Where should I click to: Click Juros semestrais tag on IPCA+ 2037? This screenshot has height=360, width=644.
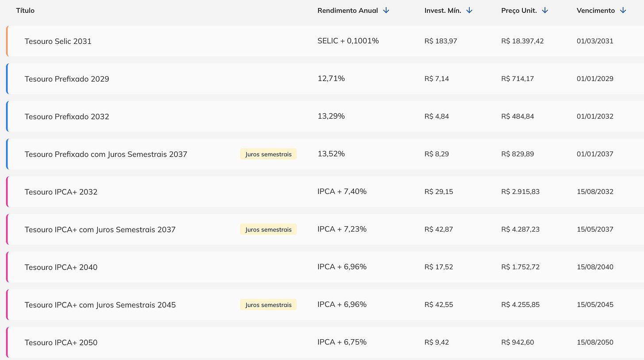(x=268, y=229)
